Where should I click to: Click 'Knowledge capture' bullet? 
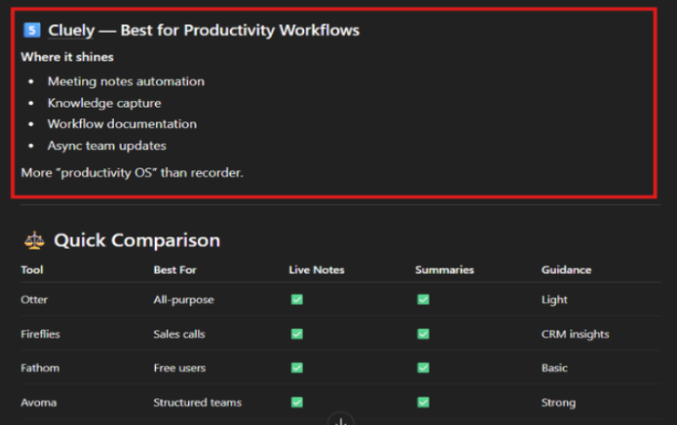104,103
